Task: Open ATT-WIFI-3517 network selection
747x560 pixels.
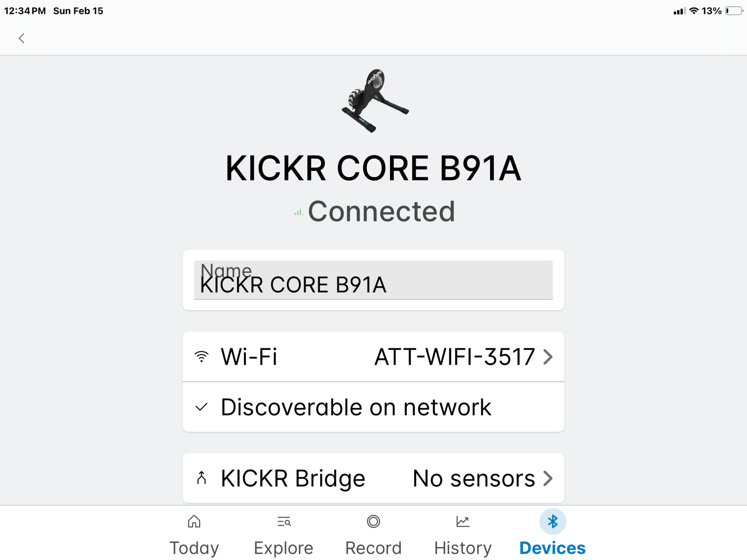Action: point(455,357)
